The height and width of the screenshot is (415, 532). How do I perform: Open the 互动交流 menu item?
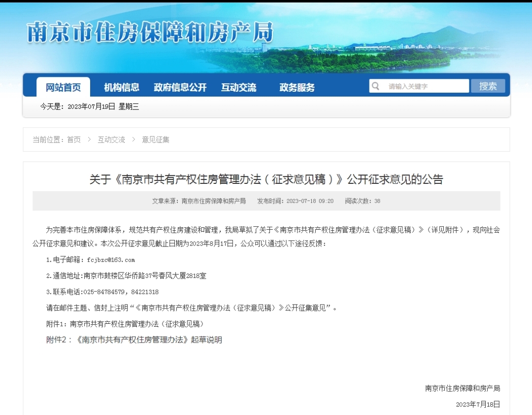click(238, 87)
